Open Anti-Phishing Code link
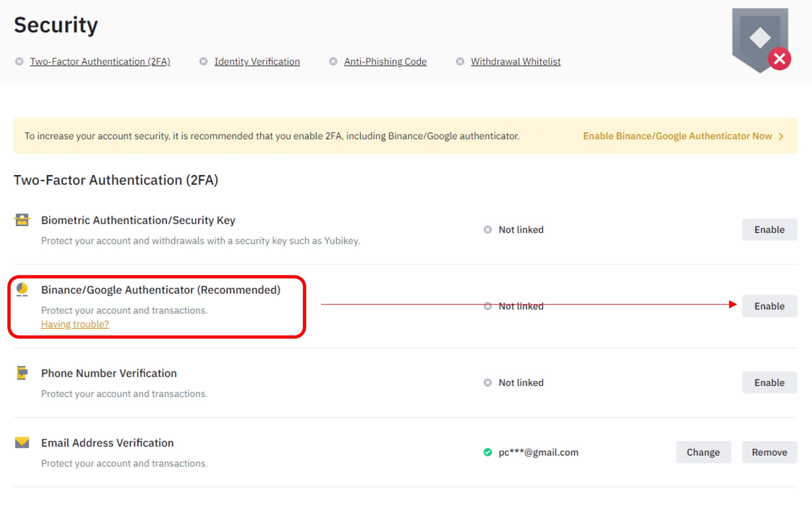The height and width of the screenshot is (508, 812). click(385, 61)
